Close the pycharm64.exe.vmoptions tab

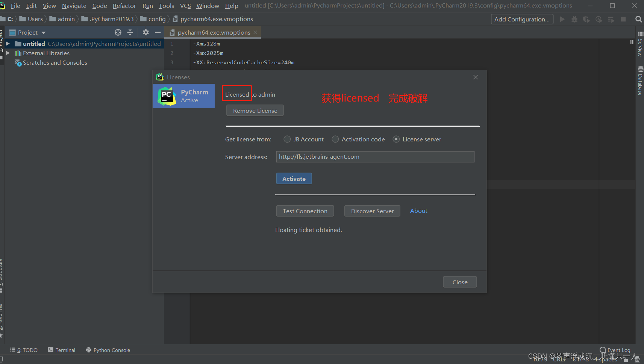click(x=256, y=32)
